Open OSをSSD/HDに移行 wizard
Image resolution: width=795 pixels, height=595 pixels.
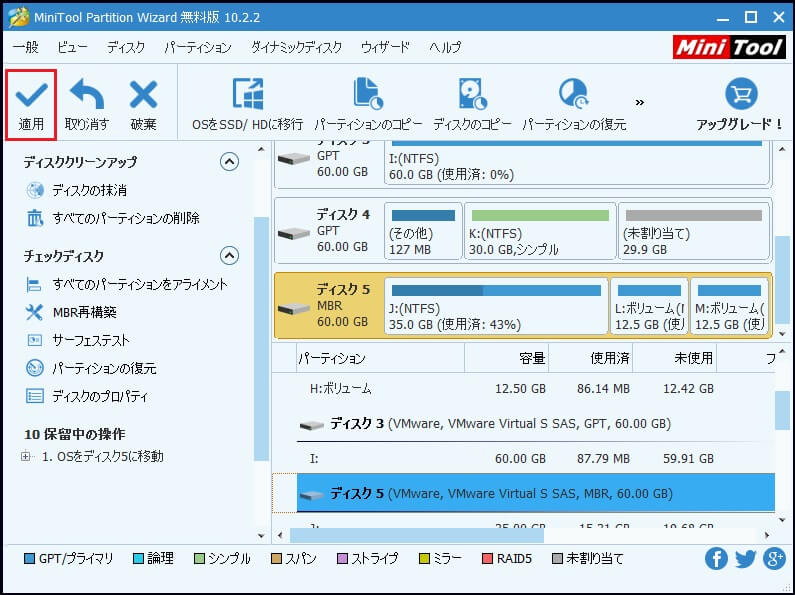point(247,104)
